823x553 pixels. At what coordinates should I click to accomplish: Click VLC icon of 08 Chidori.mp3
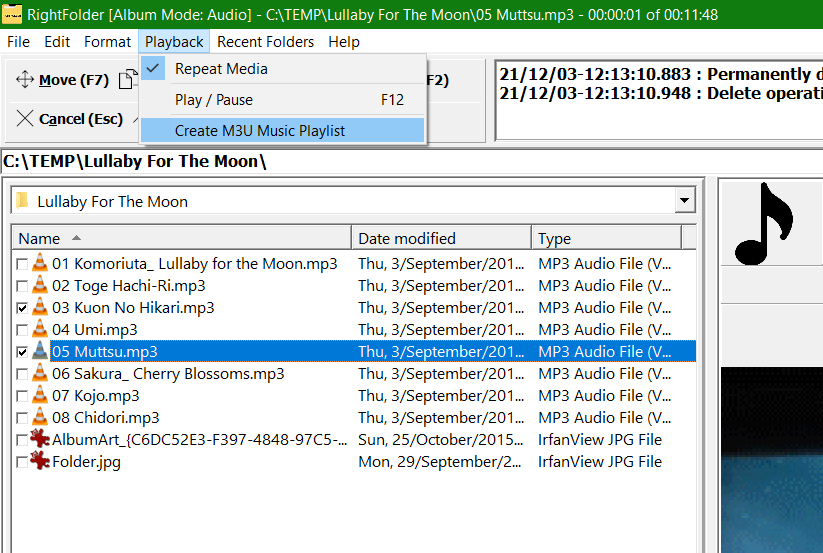coord(40,417)
